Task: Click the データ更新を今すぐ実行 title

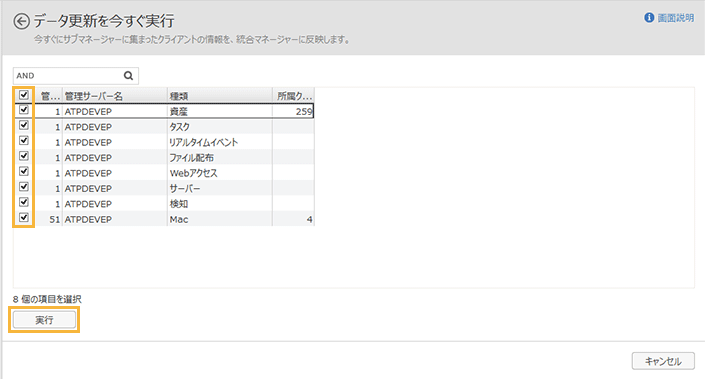Action: coord(104,21)
